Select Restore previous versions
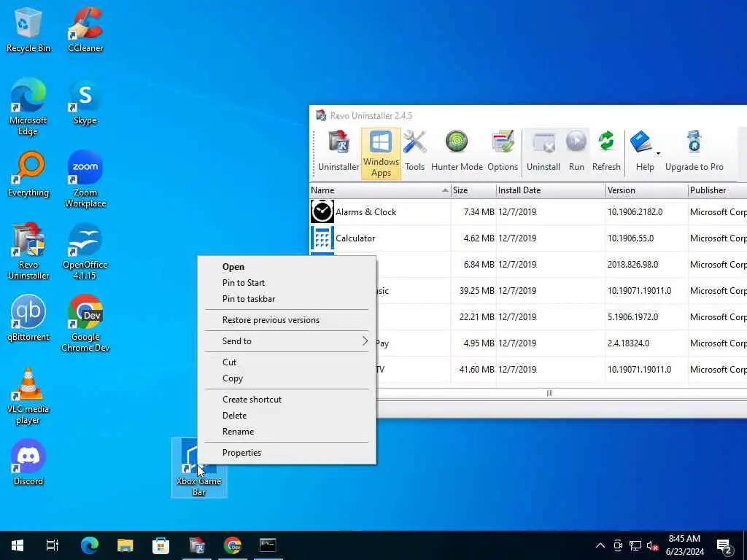This screenshot has width=747, height=560. point(286,320)
